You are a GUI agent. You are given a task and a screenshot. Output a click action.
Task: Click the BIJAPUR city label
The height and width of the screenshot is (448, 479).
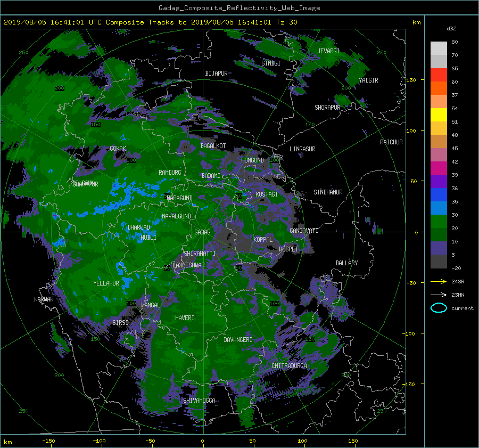pyautogui.click(x=216, y=74)
